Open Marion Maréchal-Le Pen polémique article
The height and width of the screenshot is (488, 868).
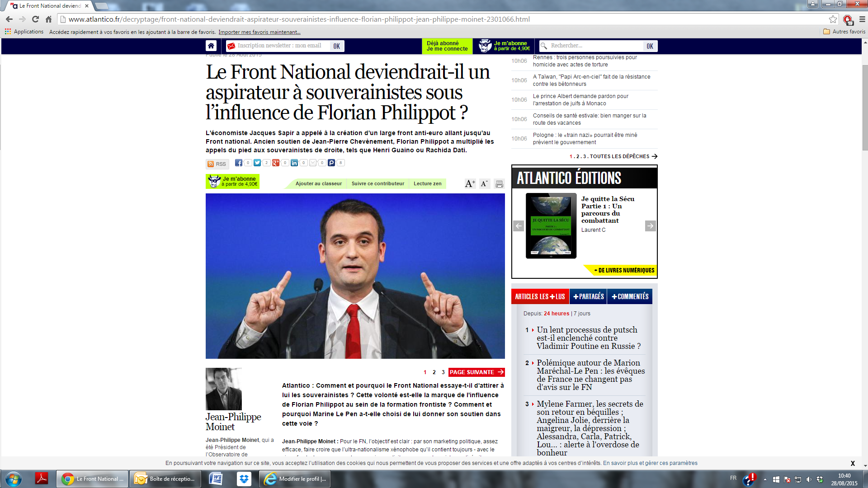pos(590,375)
